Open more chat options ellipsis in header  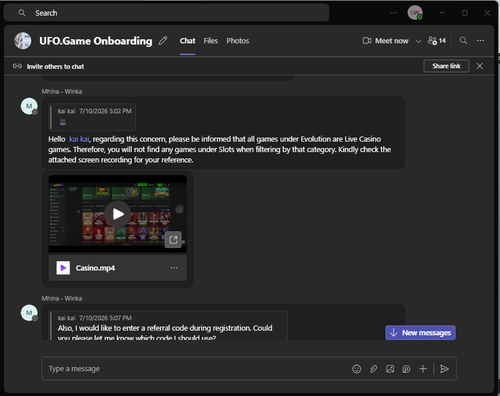click(x=480, y=41)
